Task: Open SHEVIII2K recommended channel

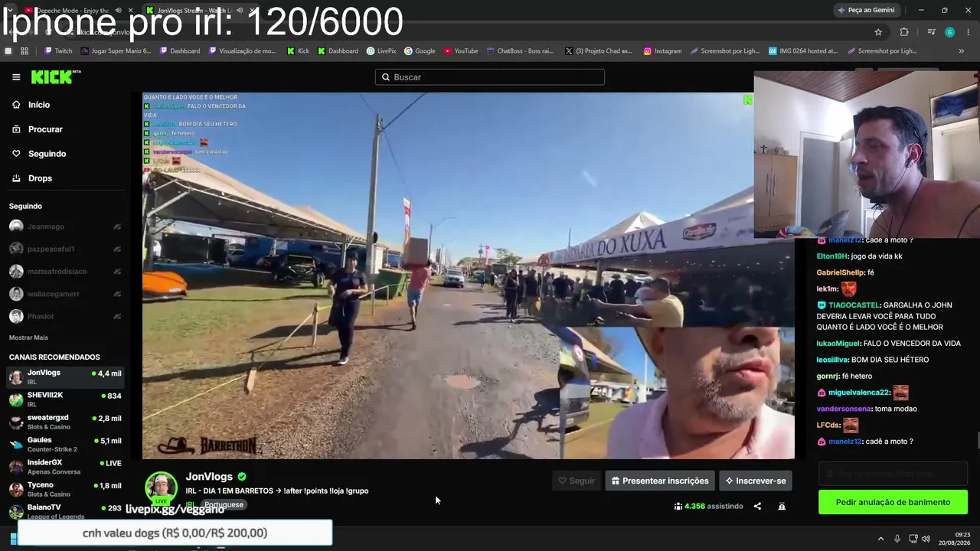Action: [65, 399]
